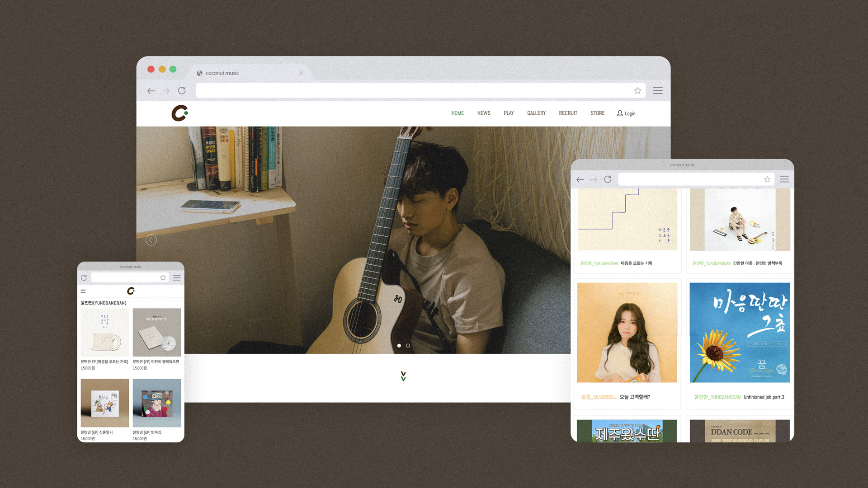Open the 'DDAN CODE' album thumbnail in the tablet window
Viewport: 868px width, 488px height.
[740, 431]
